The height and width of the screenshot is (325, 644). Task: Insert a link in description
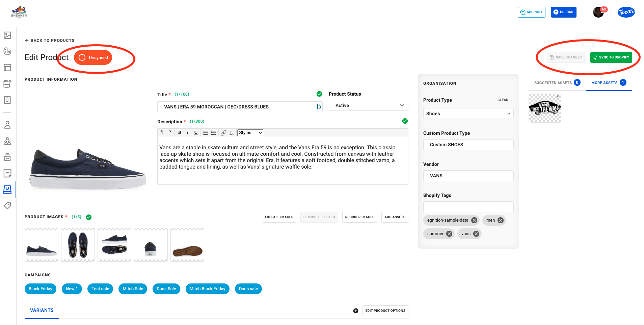click(223, 133)
